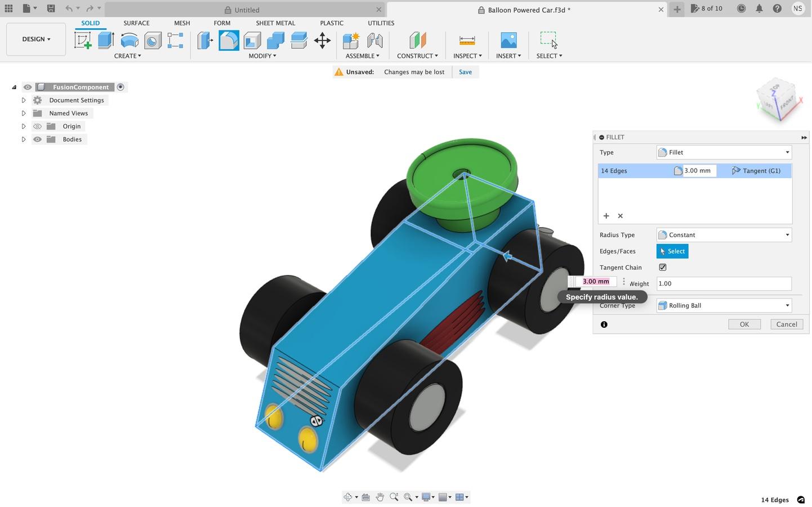This screenshot has width=812, height=507.
Task: Open the Corner Type dropdown
Action: pos(724,305)
